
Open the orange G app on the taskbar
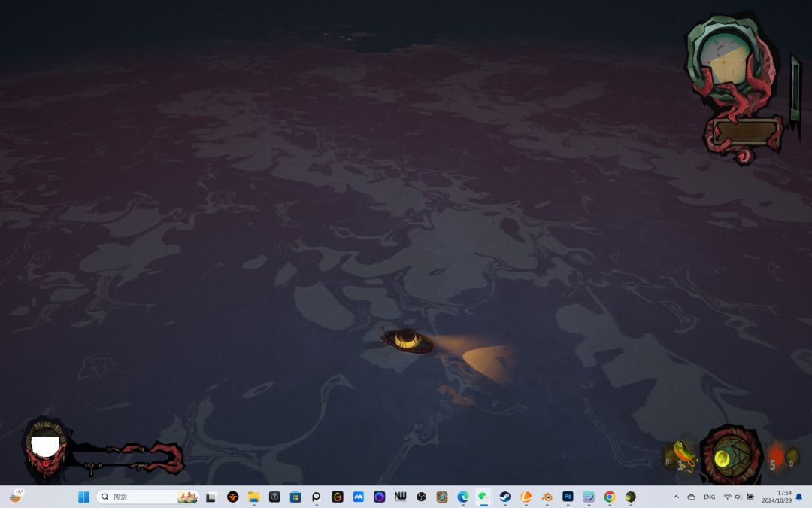[x=337, y=497]
